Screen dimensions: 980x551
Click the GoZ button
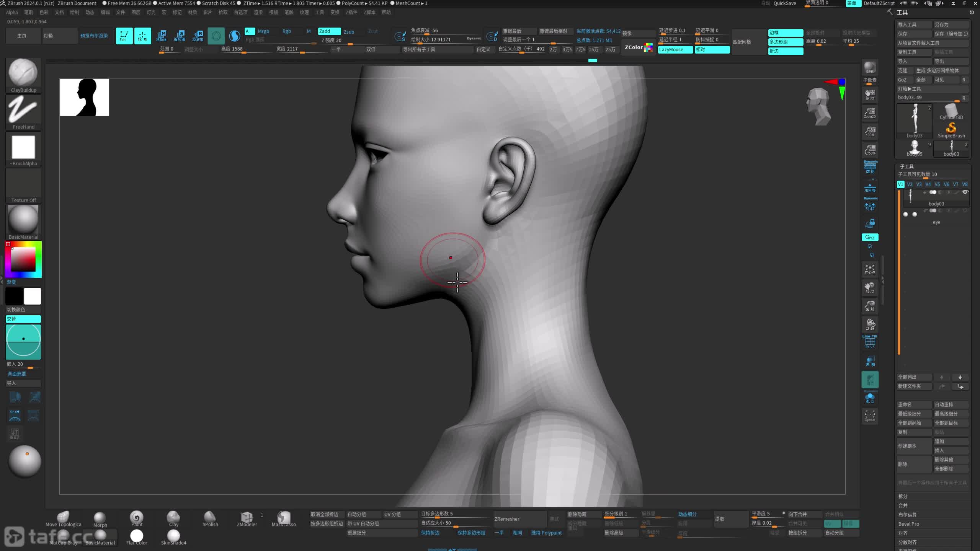tap(905, 80)
